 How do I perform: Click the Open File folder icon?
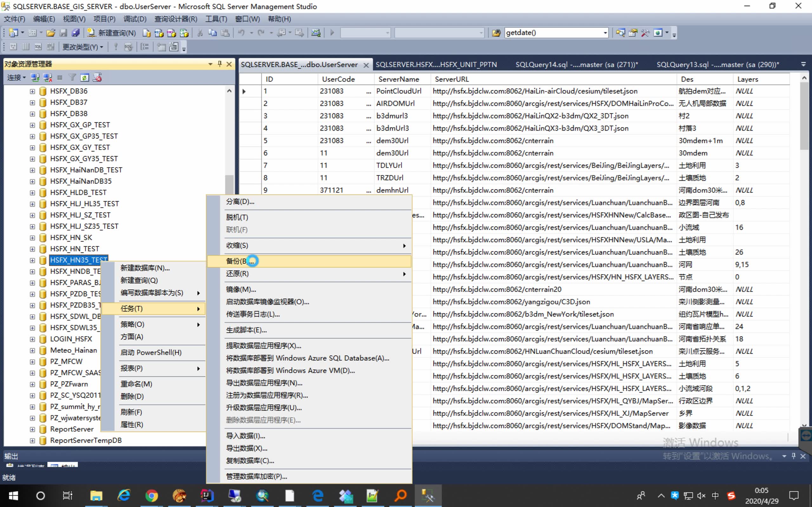tap(51, 33)
